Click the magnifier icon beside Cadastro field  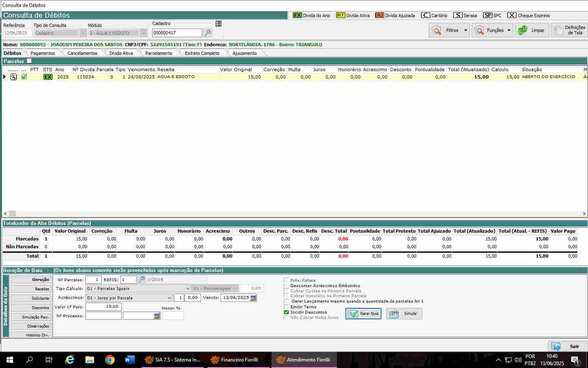(x=207, y=33)
